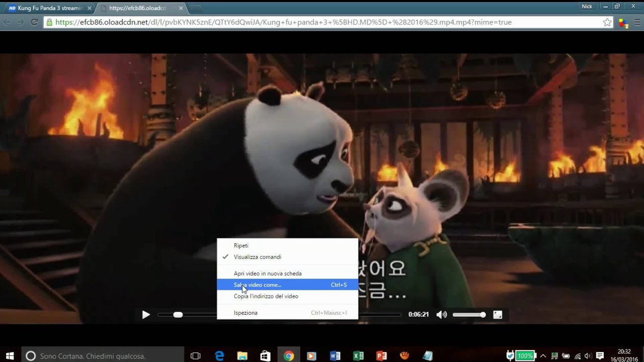The width and height of the screenshot is (644, 362).
Task: Close the Kung Fu Panda 3 streaming tab
Action: click(x=89, y=8)
